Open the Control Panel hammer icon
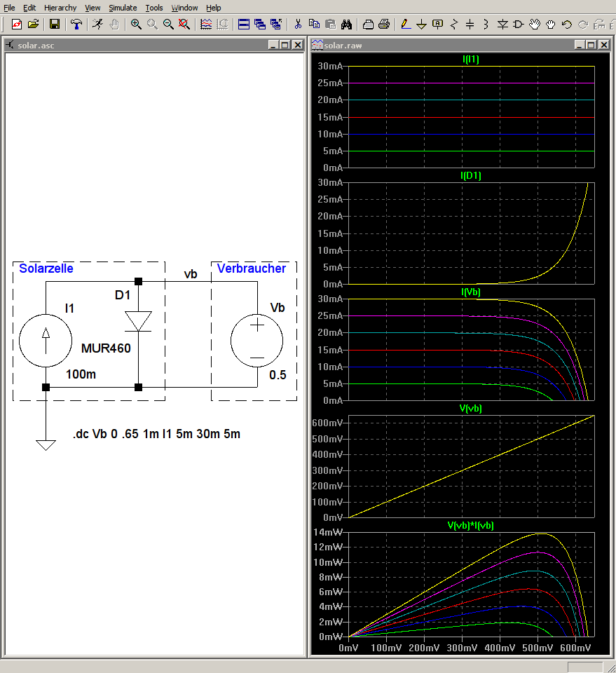This screenshot has width=616, height=673. click(76, 24)
